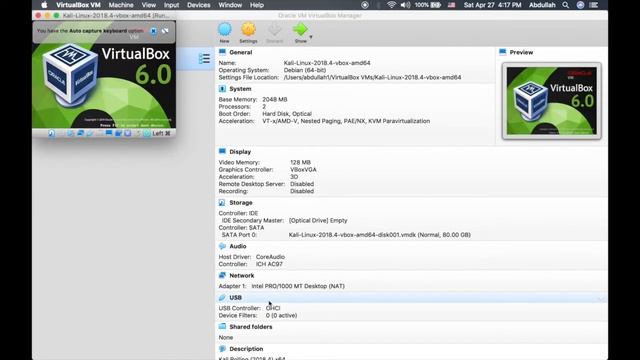Image resolution: width=640 pixels, height=360 pixels.
Task: Click the Debian (64-bit) operating system value
Action: [305, 70]
